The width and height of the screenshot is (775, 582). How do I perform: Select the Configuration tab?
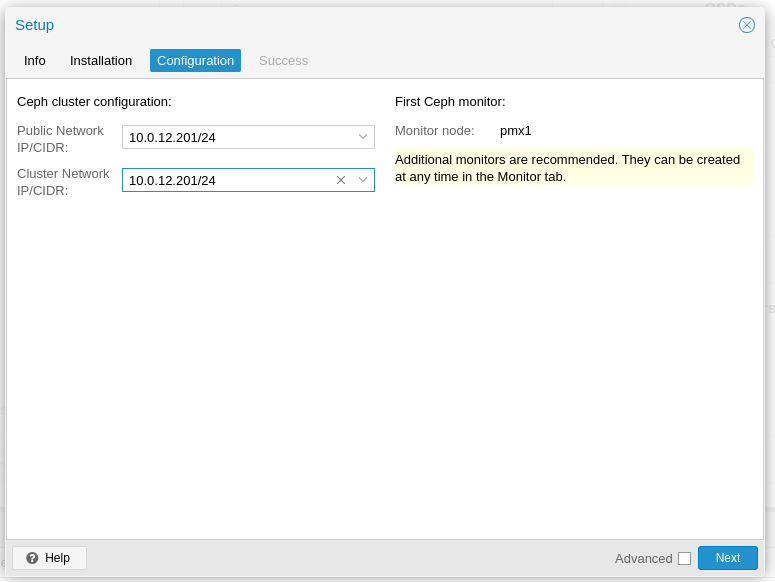point(195,60)
